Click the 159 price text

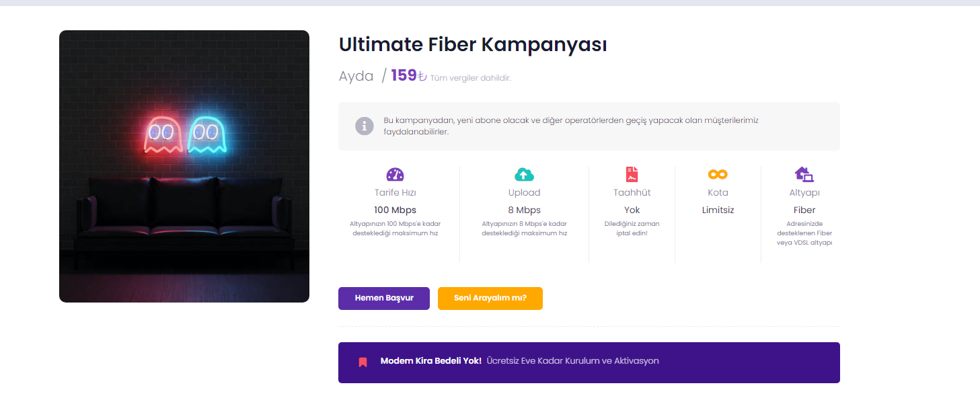pyautogui.click(x=404, y=76)
